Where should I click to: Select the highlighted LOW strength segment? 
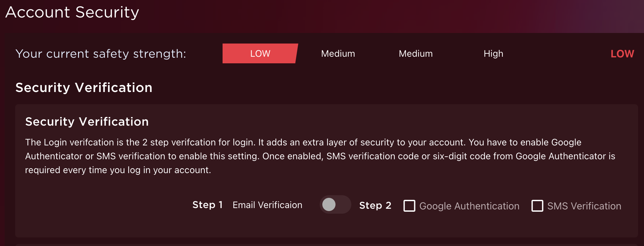point(260,53)
